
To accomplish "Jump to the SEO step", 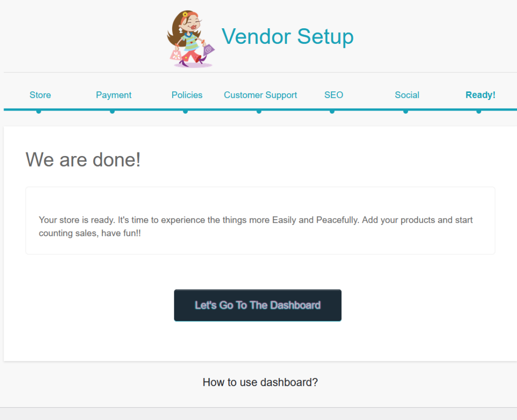I will [x=333, y=95].
